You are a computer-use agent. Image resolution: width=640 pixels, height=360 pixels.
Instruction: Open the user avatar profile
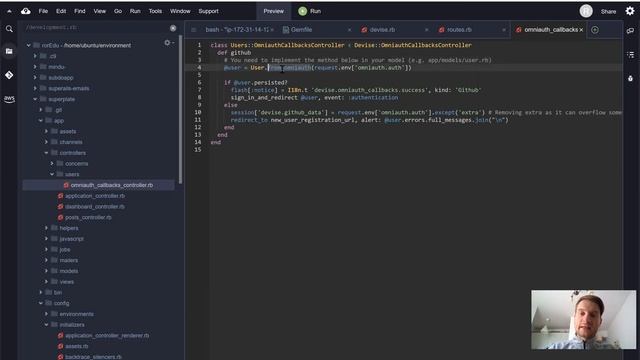click(586, 11)
